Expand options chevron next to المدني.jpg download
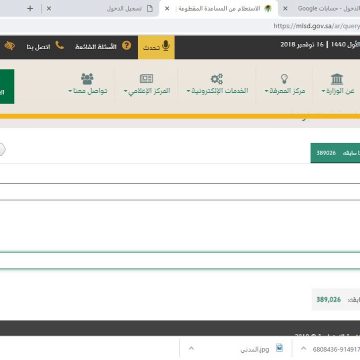This screenshot has height=360, width=360. coord(191,348)
